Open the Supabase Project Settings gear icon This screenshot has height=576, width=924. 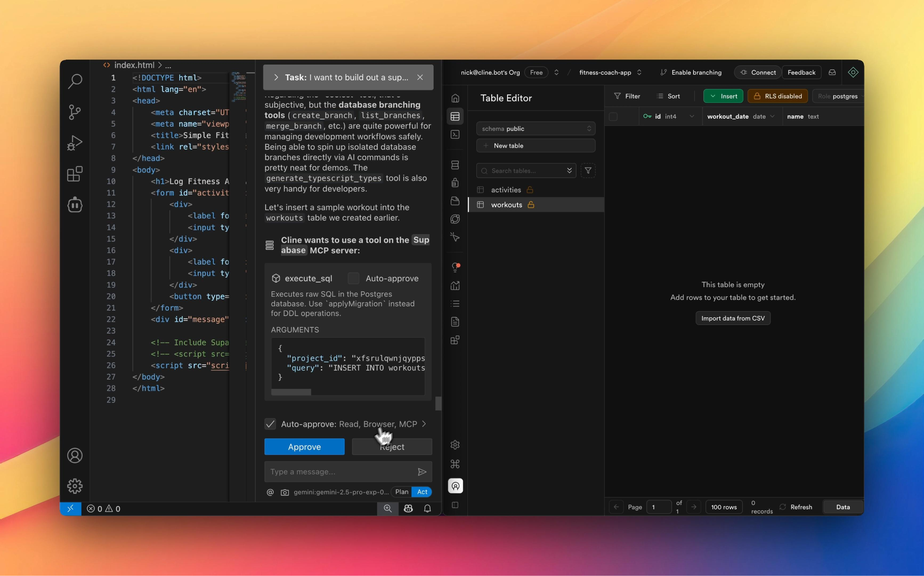pos(455,445)
